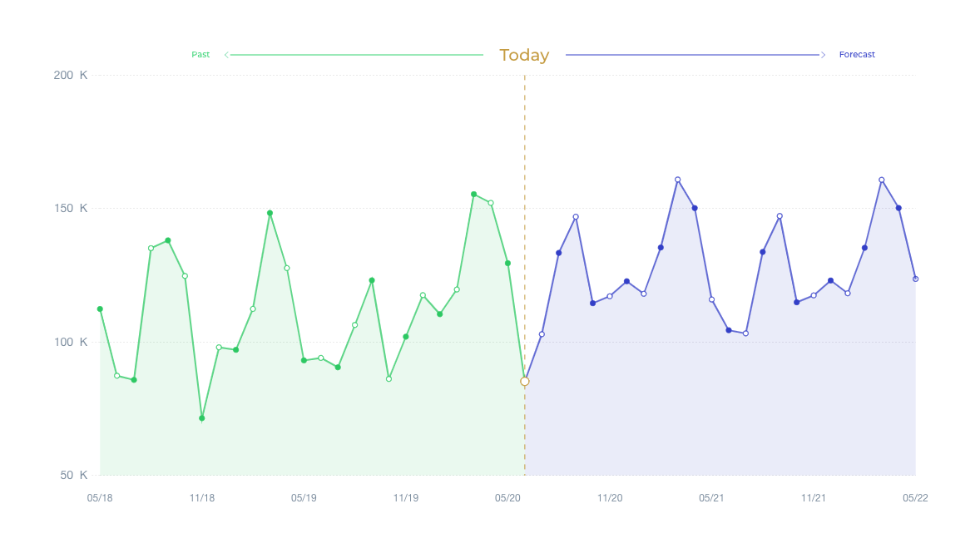
Task: Click the '200 K' y-axis label
Action: click(71, 75)
